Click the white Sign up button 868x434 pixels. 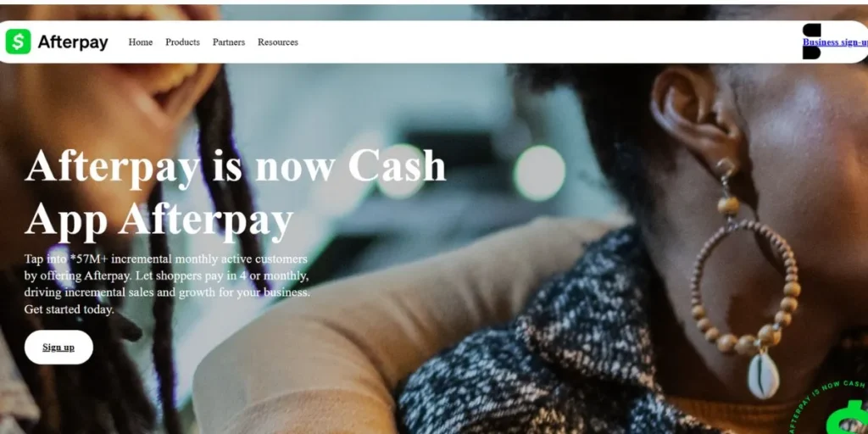click(x=58, y=347)
